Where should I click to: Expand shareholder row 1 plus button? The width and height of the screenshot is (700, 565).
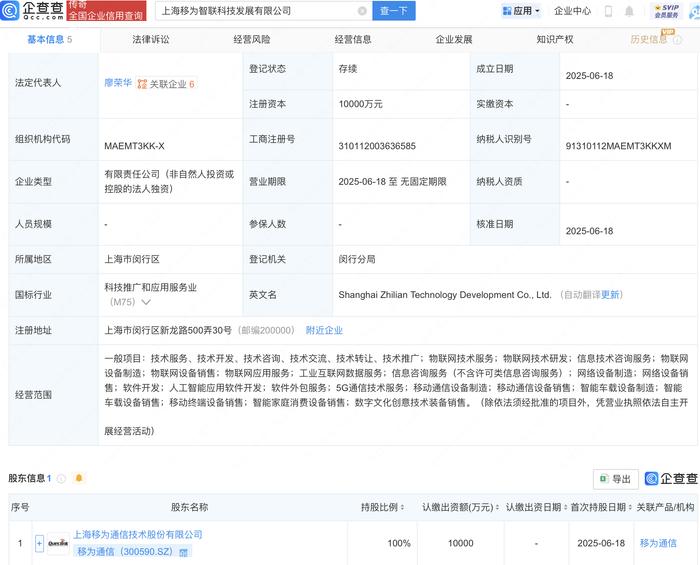[39, 543]
